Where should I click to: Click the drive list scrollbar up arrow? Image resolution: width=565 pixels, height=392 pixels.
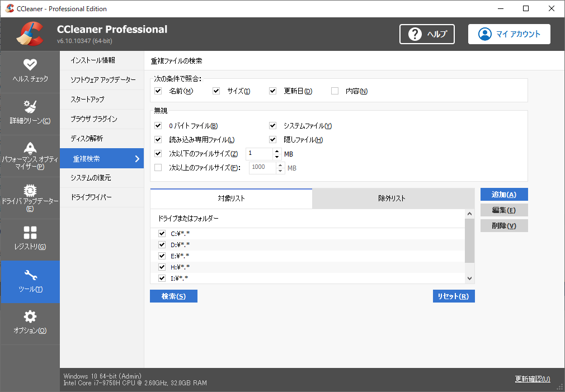click(469, 214)
